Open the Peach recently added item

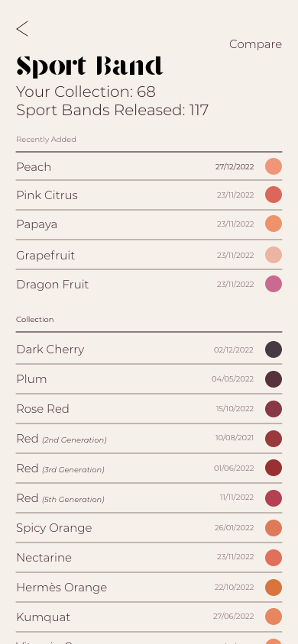149,167
